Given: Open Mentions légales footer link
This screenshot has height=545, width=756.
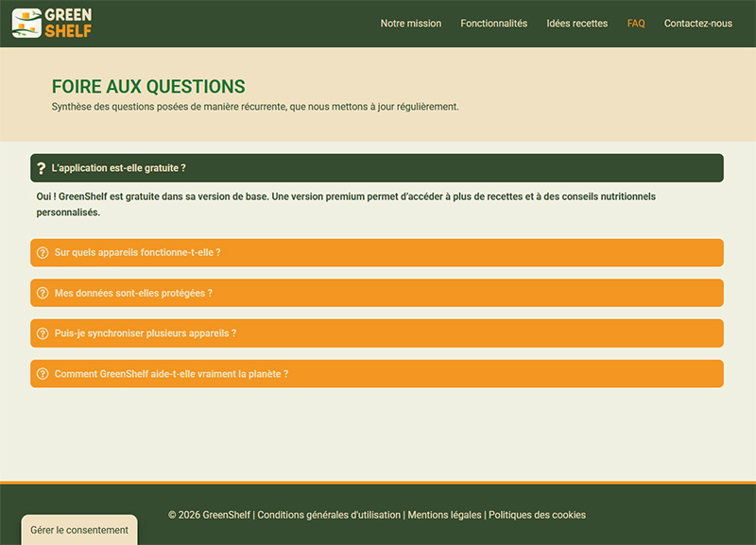Looking at the screenshot, I should (444, 515).
